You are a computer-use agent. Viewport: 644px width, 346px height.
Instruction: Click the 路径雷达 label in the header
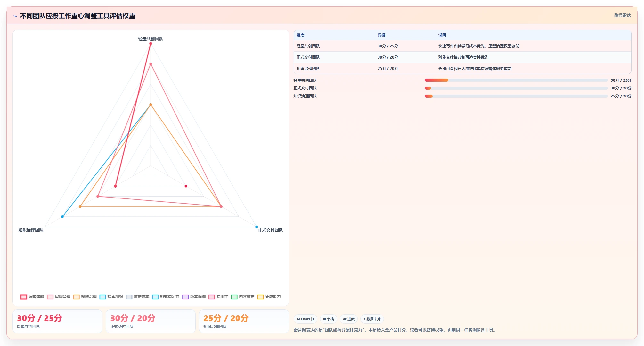point(622,15)
